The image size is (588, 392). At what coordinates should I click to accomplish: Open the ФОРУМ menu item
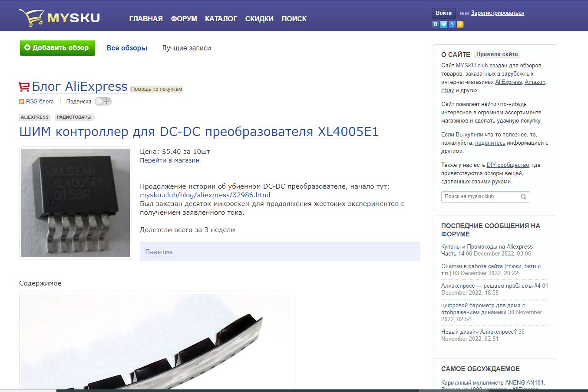tap(184, 19)
